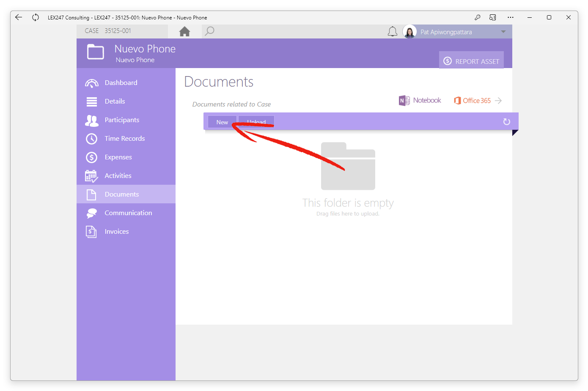Go back with the window back arrow

(x=19, y=17)
